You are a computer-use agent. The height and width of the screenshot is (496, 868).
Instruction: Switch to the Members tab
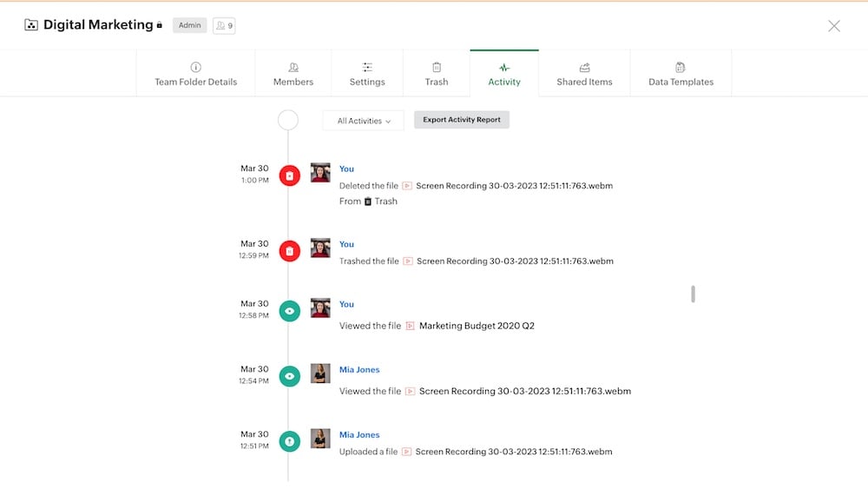[x=293, y=74]
